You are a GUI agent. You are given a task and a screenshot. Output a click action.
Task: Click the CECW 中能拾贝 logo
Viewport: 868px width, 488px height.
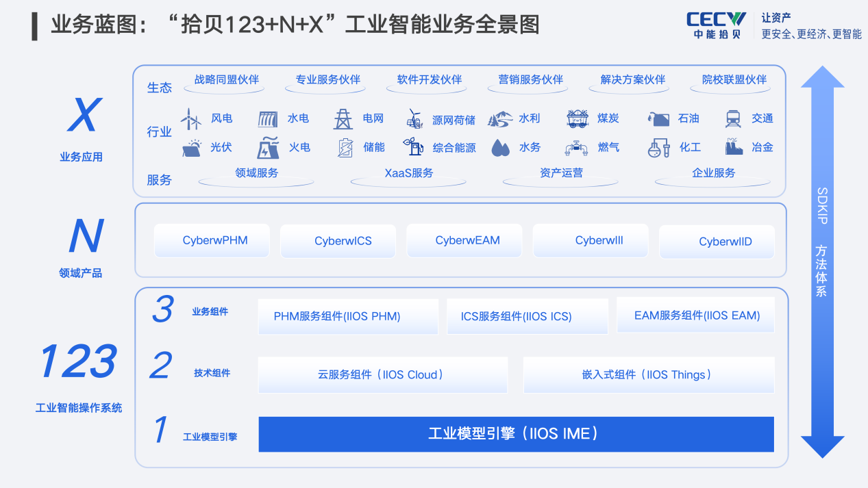tap(717, 25)
